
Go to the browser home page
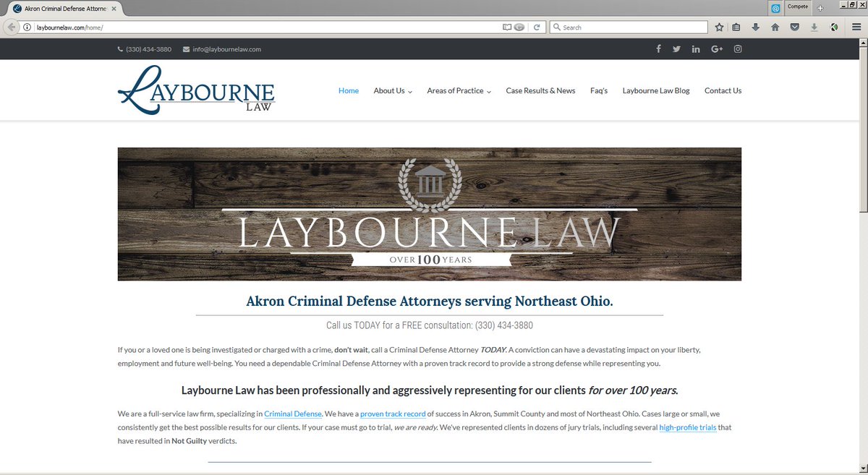775,27
